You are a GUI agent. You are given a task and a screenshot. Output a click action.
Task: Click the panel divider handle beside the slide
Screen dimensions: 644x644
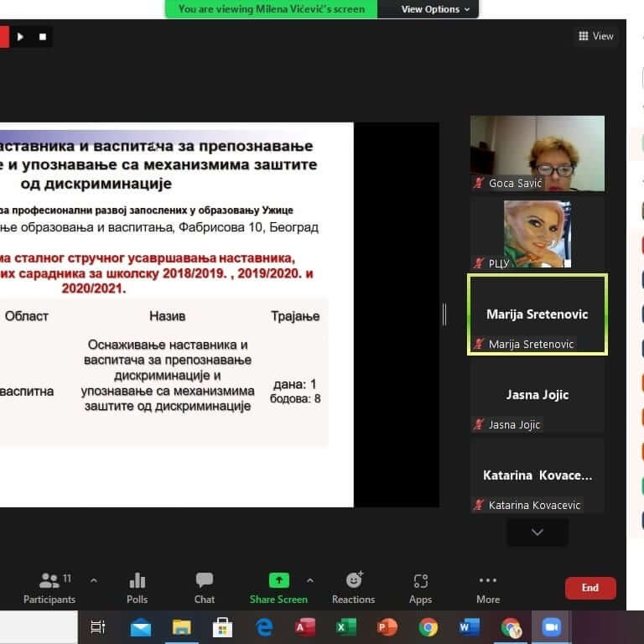tap(444, 314)
